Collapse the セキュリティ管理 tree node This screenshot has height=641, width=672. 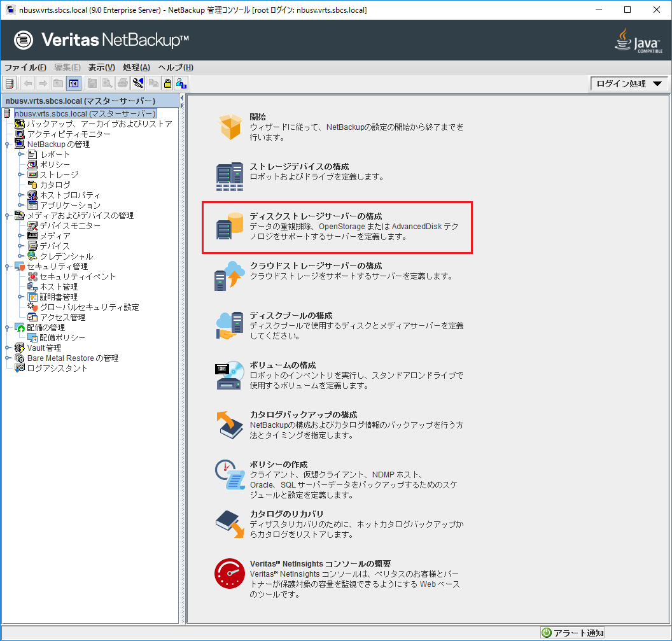pyautogui.click(x=7, y=266)
